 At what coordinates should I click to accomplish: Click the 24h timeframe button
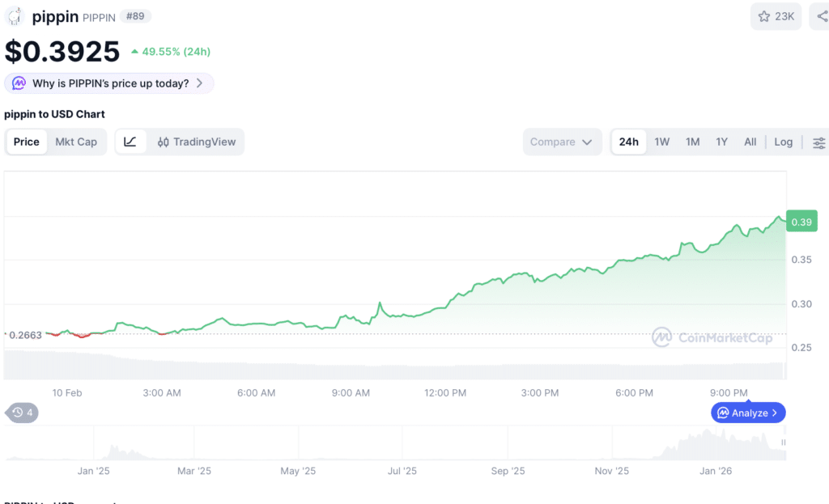point(629,142)
